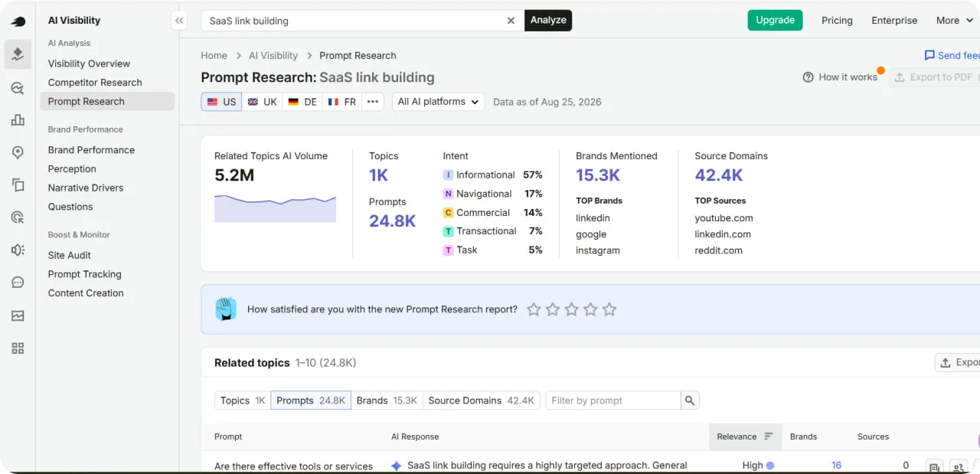
Task: Open the apps grid sidebar icon
Action: coord(18,348)
